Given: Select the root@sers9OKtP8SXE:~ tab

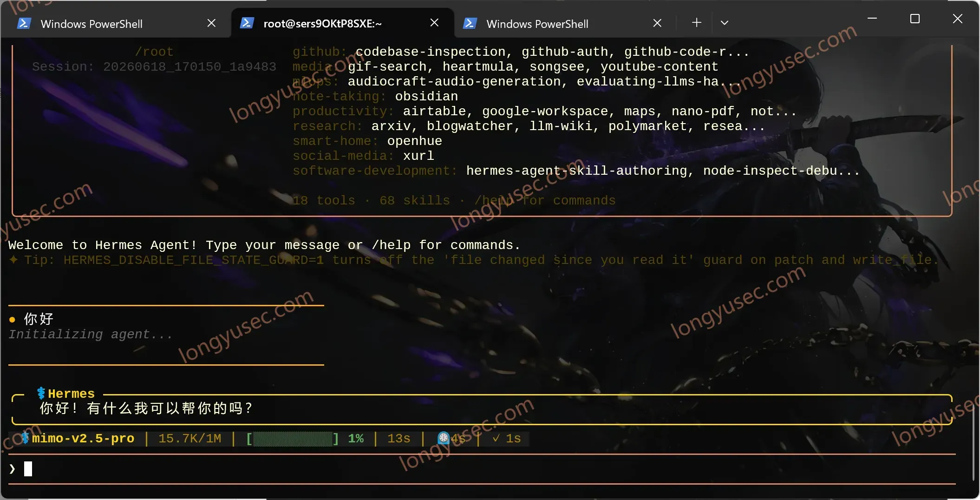Looking at the screenshot, I should pos(342,23).
